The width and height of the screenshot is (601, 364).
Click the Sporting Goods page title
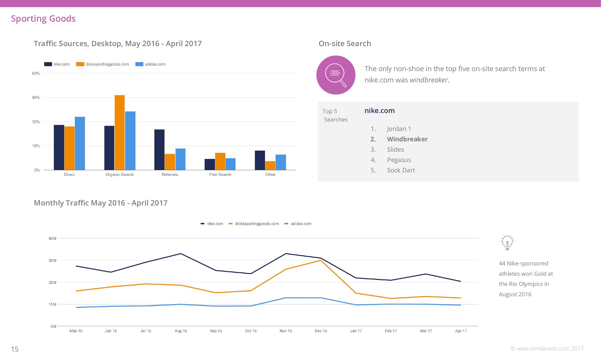tap(43, 18)
